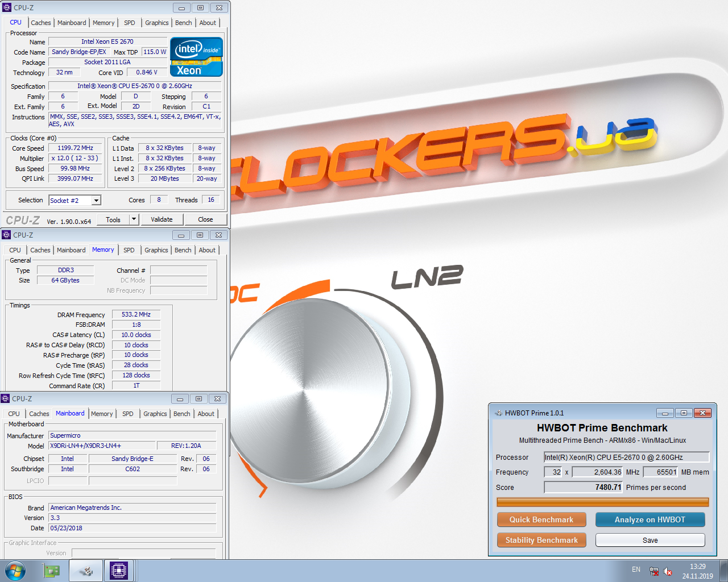The width and height of the screenshot is (728, 582).
Task: Click Save in HWBOT Prime
Action: [x=650, y=540]
